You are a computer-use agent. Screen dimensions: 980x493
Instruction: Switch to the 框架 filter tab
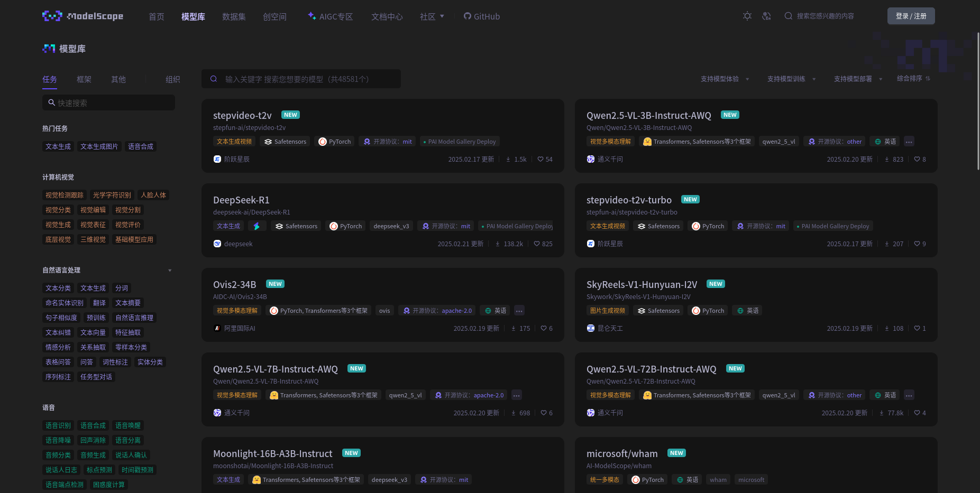coord(84,79)
